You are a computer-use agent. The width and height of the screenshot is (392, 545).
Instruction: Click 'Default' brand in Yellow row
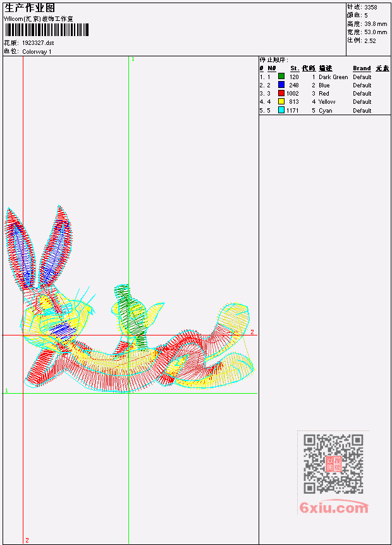pos(362,102)
